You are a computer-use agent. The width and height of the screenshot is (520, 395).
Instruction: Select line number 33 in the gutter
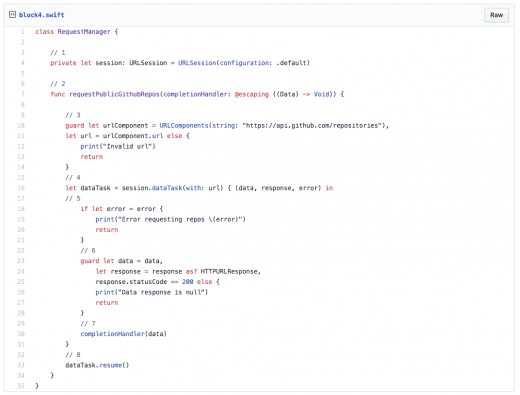[21, 365]
